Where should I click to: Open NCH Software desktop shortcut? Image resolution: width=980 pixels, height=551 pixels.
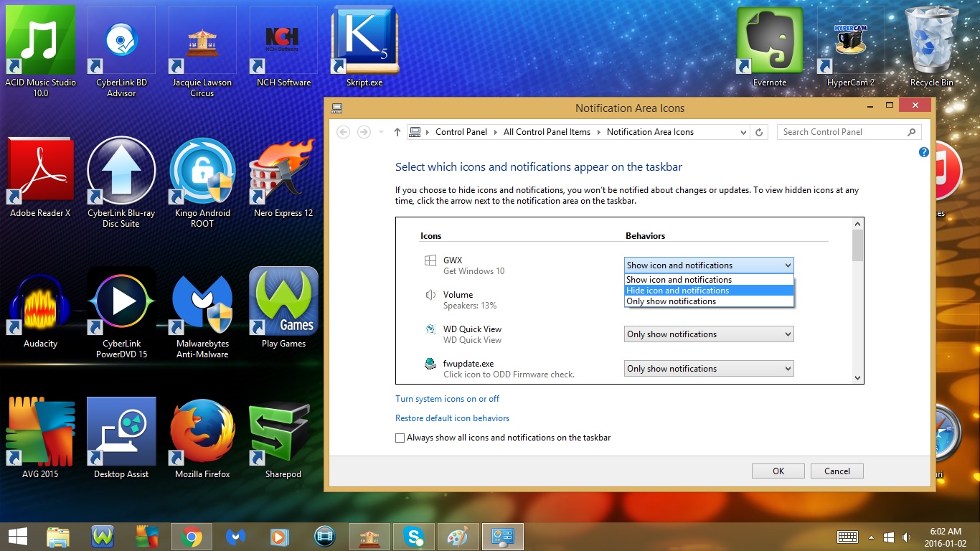[x=283, y=47]
